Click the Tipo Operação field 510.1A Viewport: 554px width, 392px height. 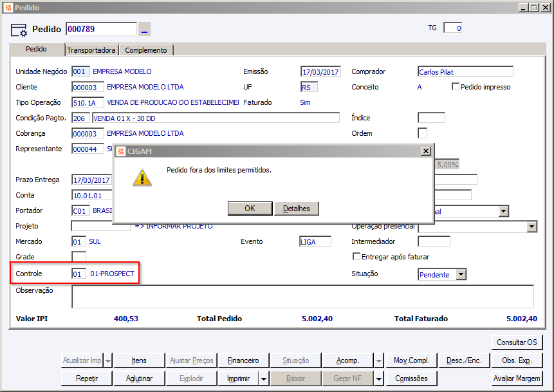click(x=88, y=102)
